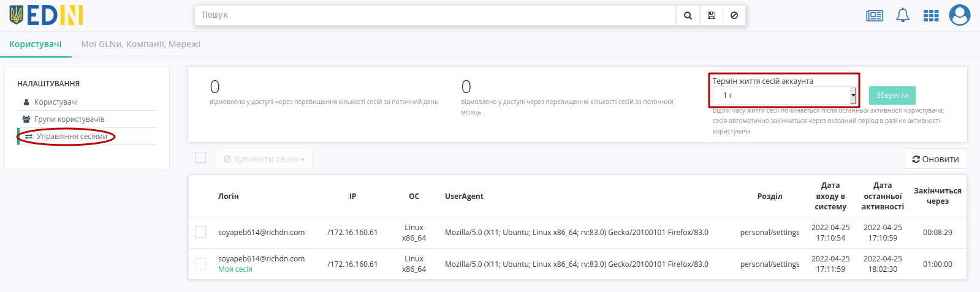The width and height of the screenshot is (980, 292).
Task: Click the EDIN logo
Action: click(47, 15)
